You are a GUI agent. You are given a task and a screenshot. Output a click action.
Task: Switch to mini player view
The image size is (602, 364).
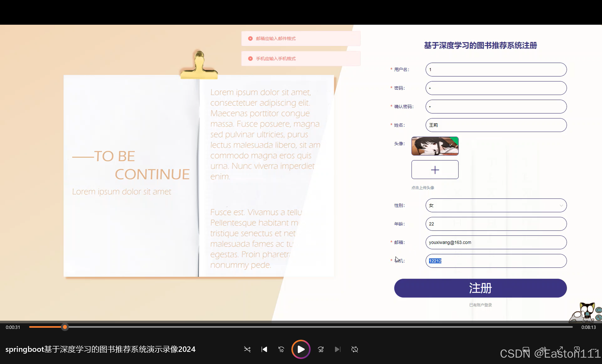pyautogui.click(x=577, y=349)
